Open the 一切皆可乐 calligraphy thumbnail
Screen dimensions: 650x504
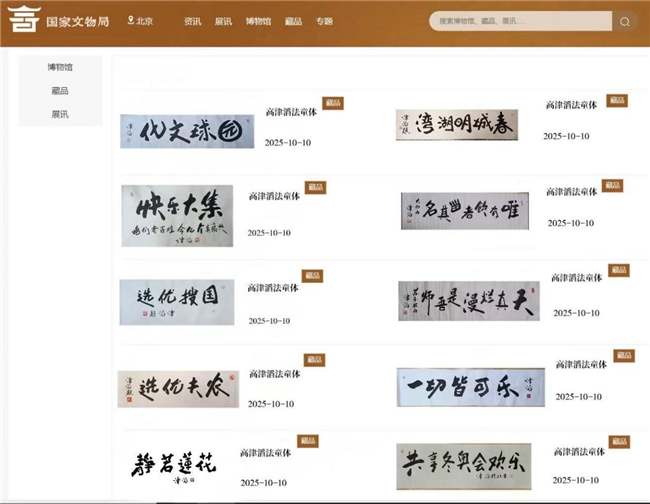(470, 386)
